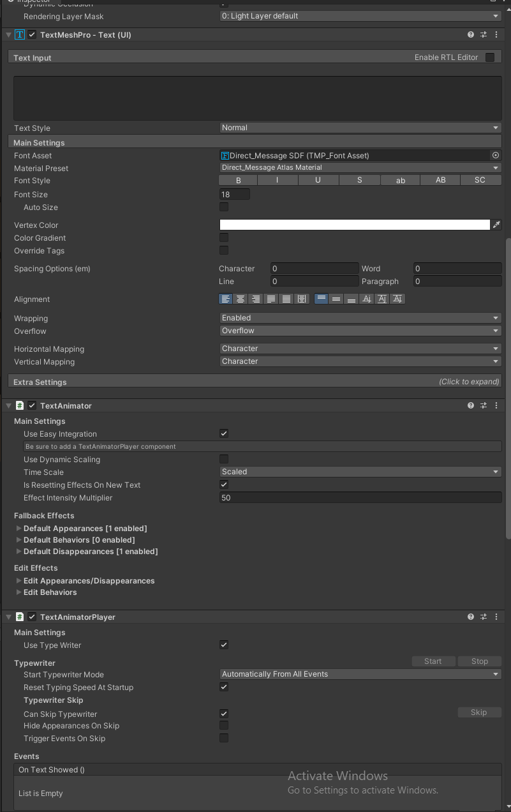This screenshot has height=812, width=511.
Task: Enable the Auto Size checkbox
Action: (x=224, y=207)
